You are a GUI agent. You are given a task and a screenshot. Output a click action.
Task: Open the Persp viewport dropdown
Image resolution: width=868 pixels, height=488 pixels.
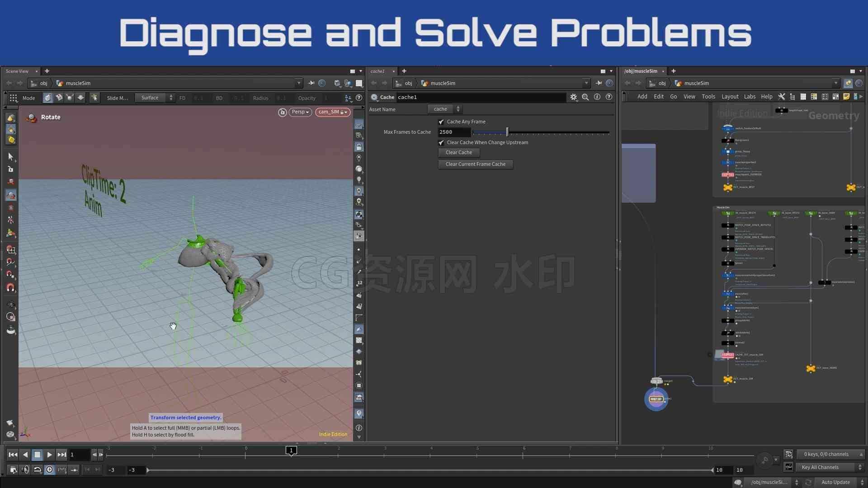300,112
